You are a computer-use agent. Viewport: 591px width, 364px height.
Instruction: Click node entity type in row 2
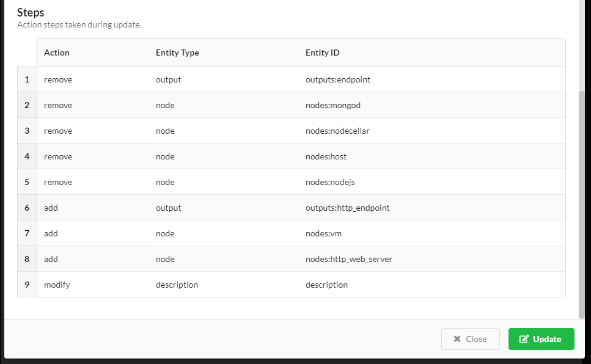(x=165, y=105)
